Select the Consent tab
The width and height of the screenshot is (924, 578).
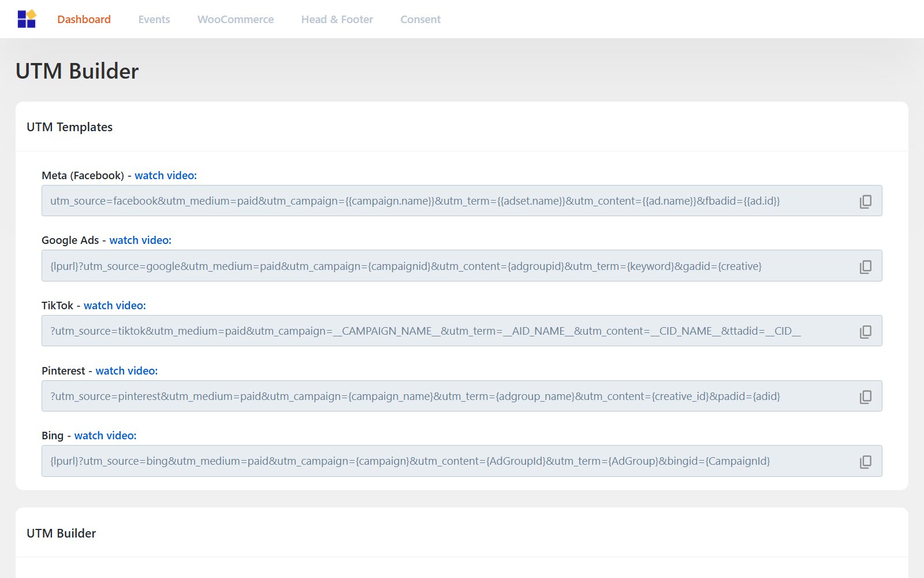pyautogui.click(x=420, y=19)
